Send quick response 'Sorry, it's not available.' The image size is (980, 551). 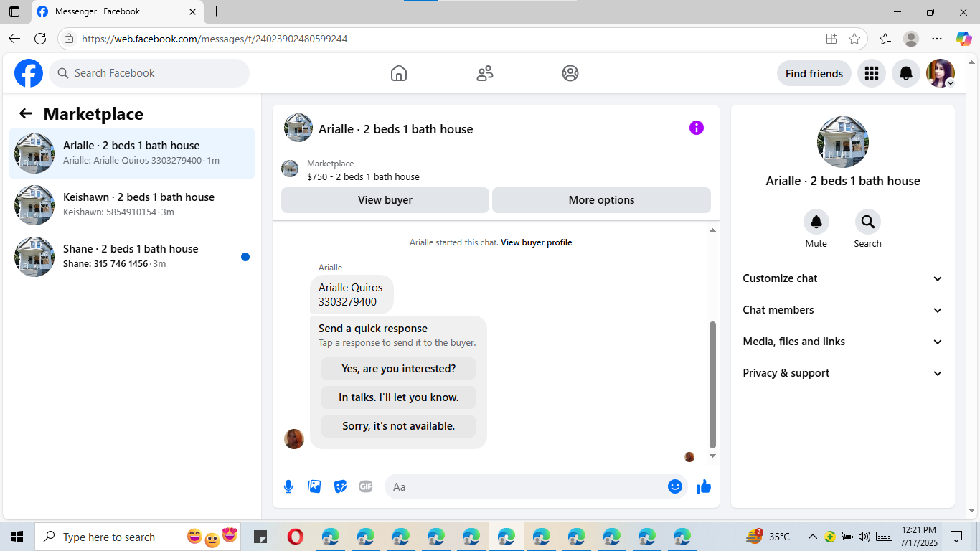click(399, 426)
